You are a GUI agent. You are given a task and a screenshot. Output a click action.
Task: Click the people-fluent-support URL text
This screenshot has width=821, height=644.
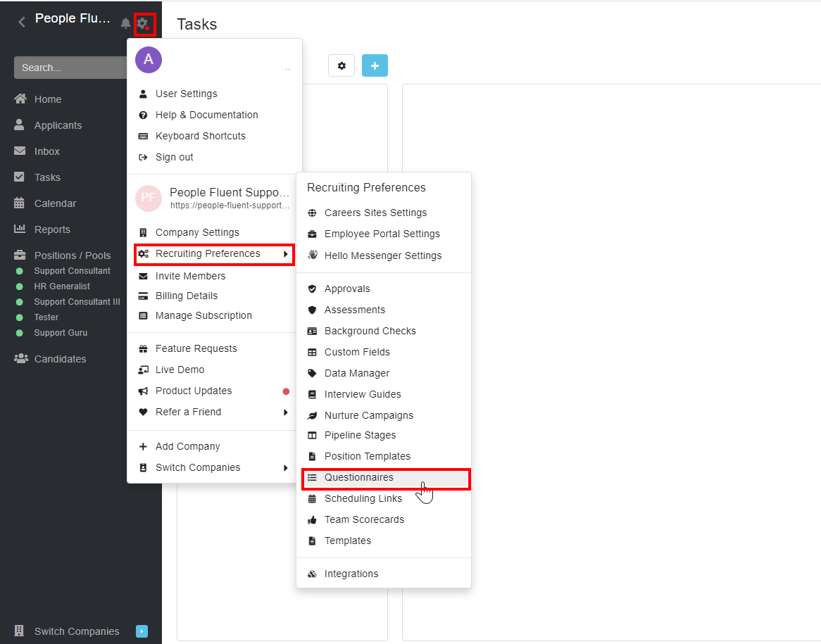click(230, 206)
